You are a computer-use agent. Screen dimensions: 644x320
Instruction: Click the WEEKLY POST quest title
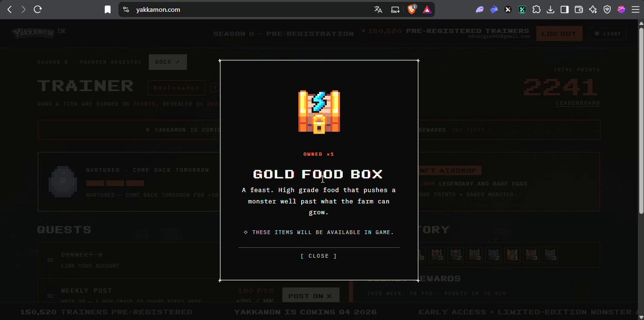(x=86, y=290)
